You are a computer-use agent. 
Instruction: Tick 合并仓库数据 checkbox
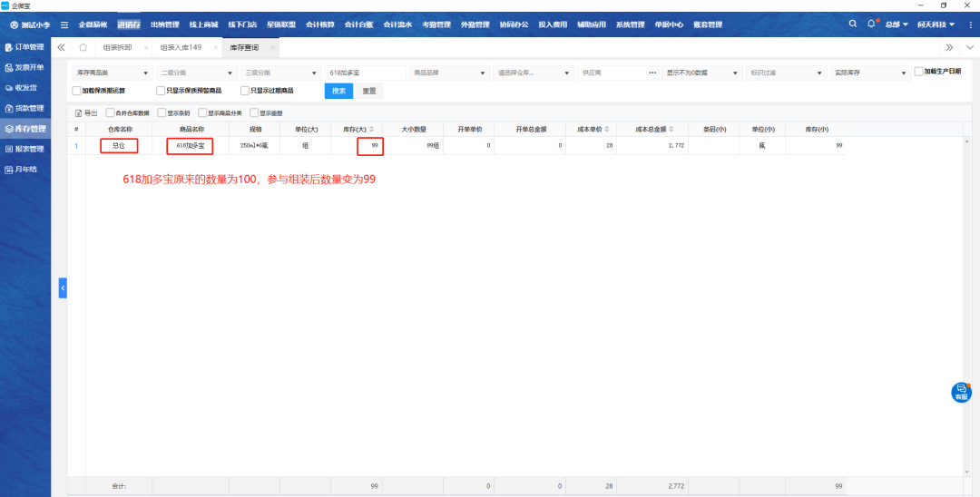point(111,113)
